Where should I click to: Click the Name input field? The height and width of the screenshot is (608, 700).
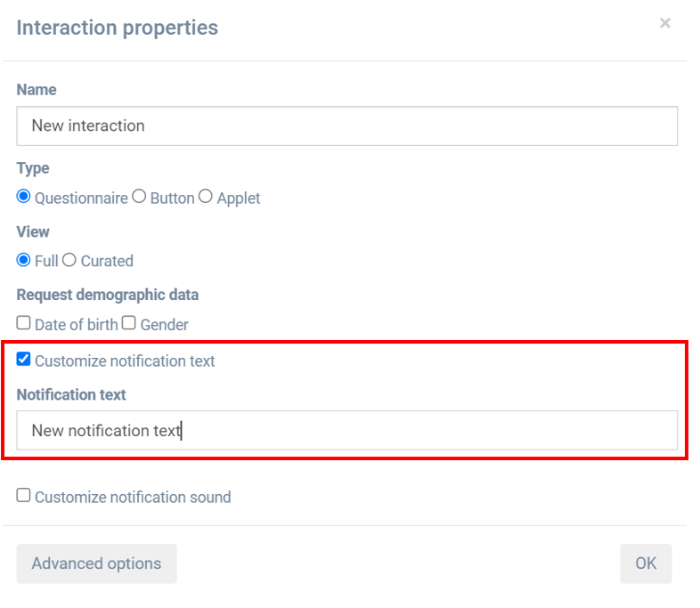(346, 126)
